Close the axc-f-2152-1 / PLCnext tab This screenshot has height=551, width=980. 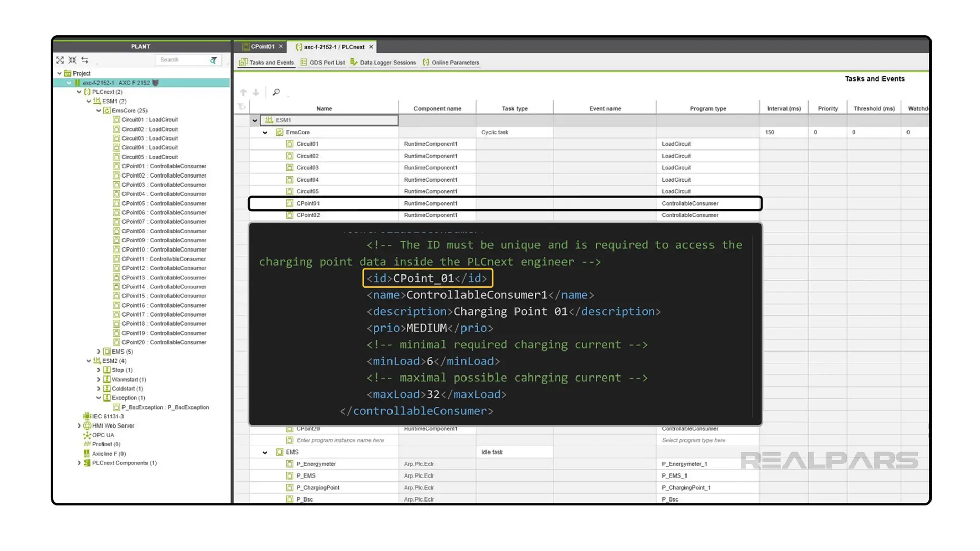point(371,47)
